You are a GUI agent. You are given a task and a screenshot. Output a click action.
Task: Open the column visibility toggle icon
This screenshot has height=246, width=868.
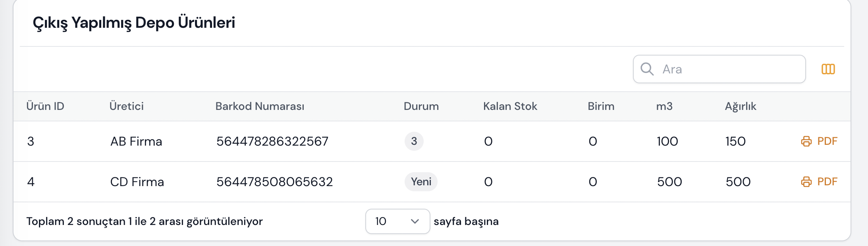[x=828, y=69]
